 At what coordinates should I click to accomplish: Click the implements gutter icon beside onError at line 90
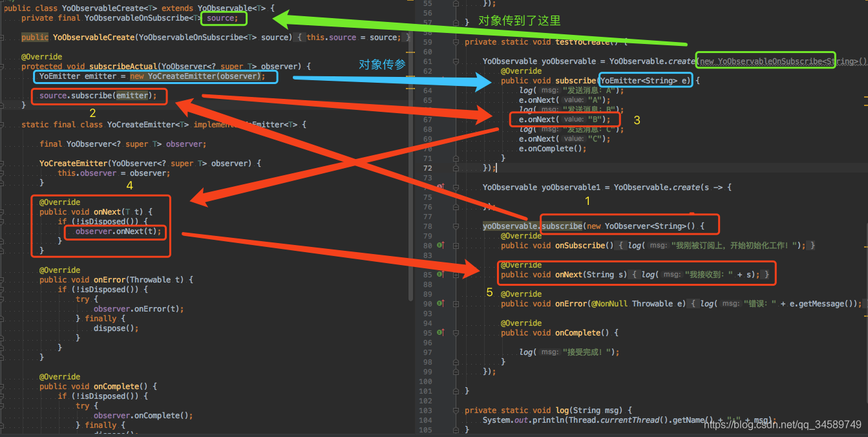pos(441,303)
